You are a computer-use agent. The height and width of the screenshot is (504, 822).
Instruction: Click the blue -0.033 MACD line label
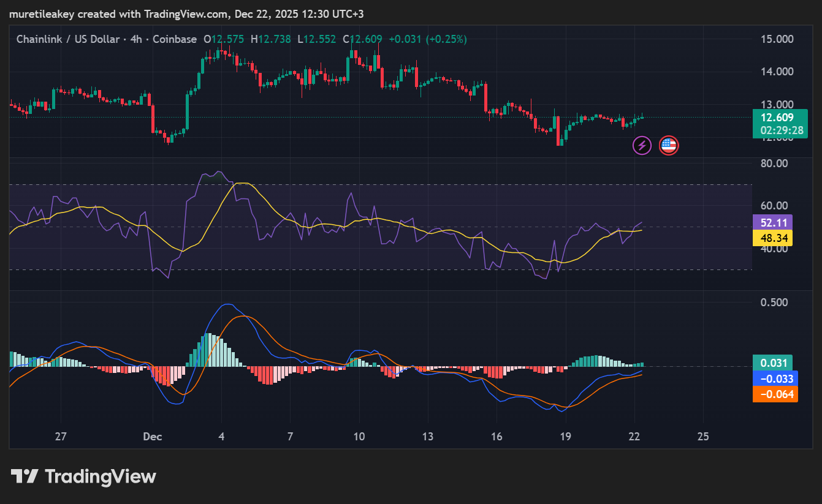pos(775,378)
